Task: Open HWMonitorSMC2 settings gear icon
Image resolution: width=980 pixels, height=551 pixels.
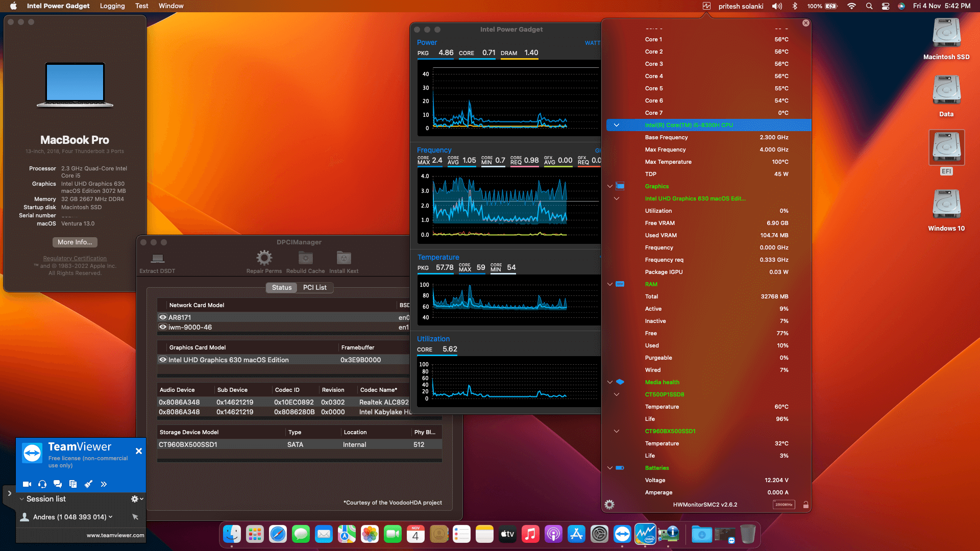Action: pyautogui.click(x=609, y=505)
